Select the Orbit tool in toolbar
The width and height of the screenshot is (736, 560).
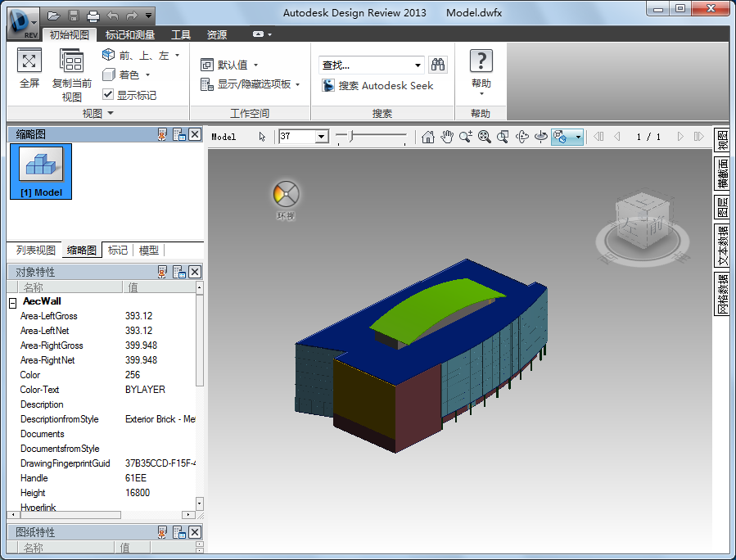click(x=522, y=137)
